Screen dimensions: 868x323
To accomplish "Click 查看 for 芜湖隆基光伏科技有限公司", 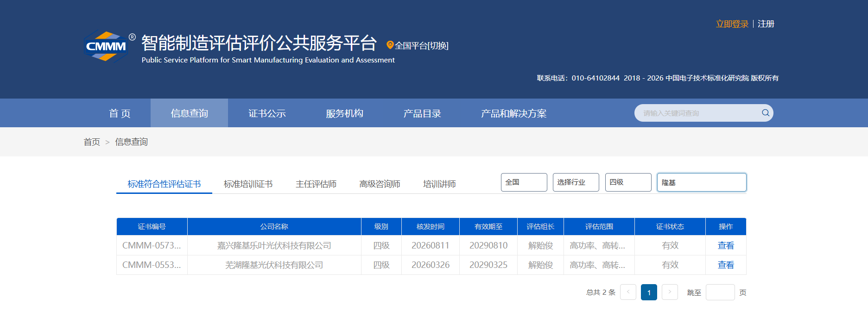I will tap(726, 265).
